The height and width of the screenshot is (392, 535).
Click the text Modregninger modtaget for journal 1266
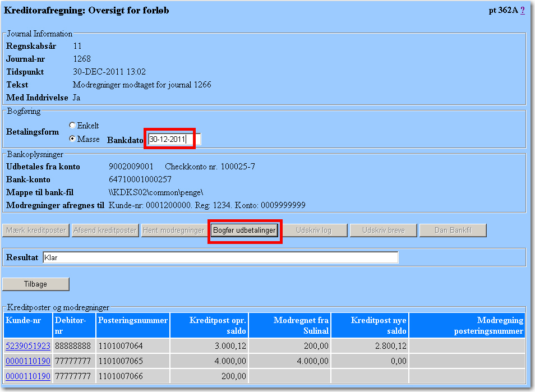(142, 85)
